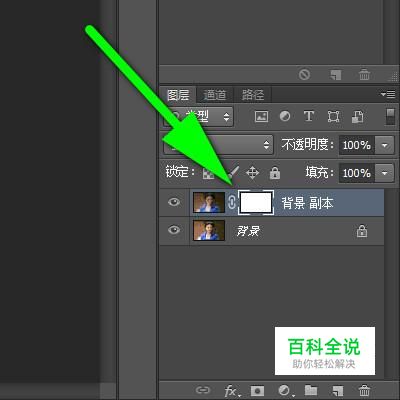
Task: Click the upper panel cancel circle icon
Action: coord(304,74)
